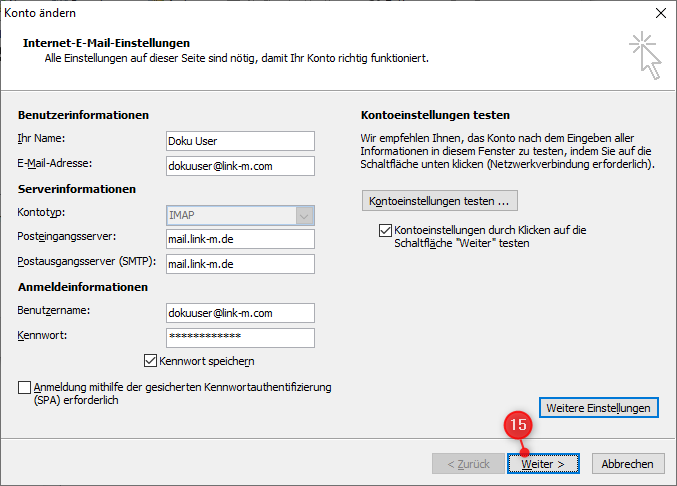Uncheck the Kennwort speichern checkbox
The height and width of the screenshot is (486, 677).
click(x=151, y=361)
